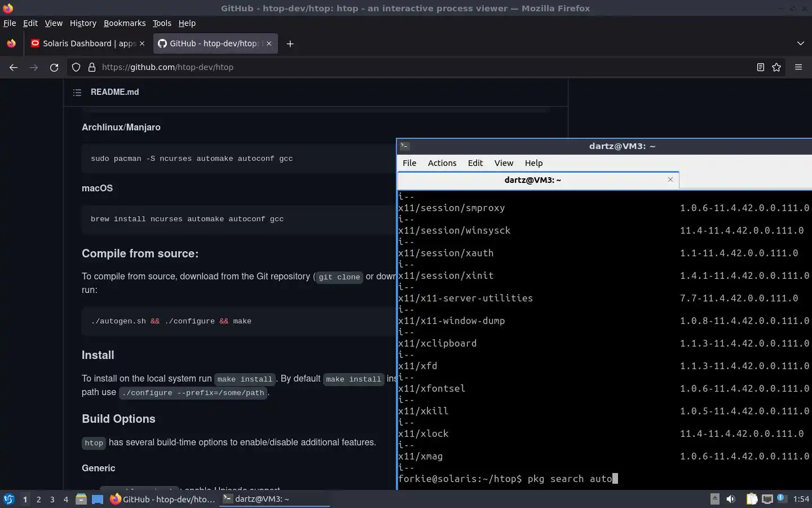
Task: Click 'Compile from source:' heading
Action: coord(140,253)
